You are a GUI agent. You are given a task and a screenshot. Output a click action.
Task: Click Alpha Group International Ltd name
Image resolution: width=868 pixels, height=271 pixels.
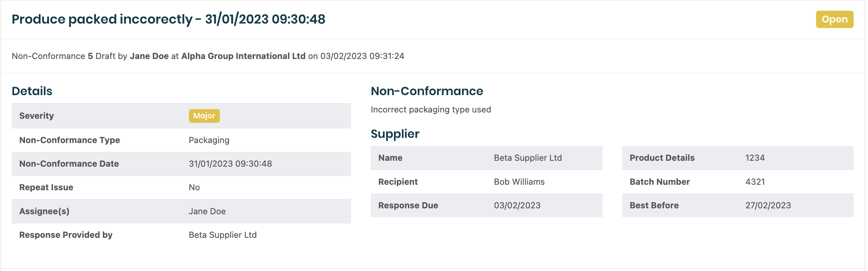[243, 56]
